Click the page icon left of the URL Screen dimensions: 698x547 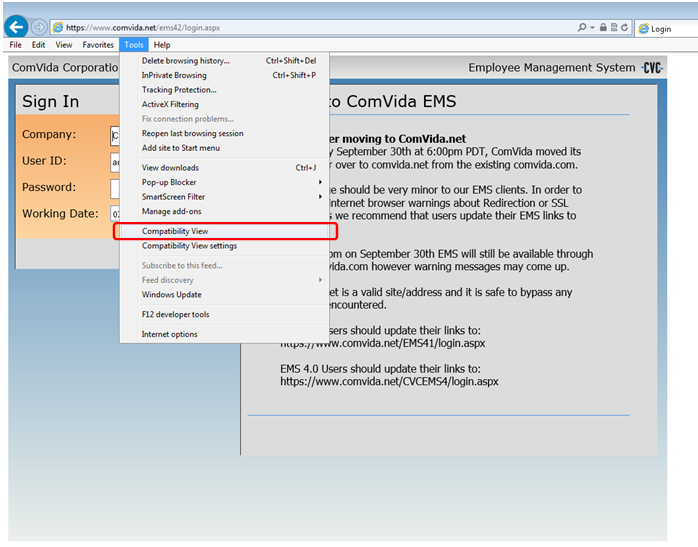58,28
